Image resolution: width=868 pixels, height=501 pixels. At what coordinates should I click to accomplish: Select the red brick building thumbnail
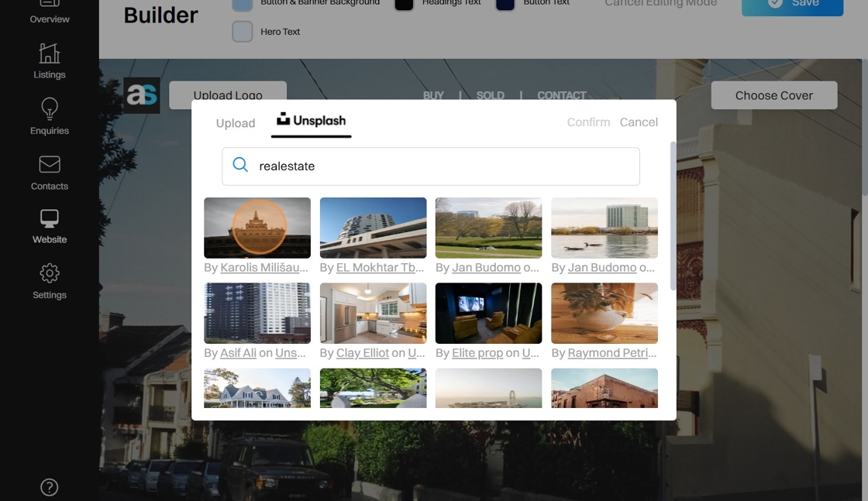[604, 388]
